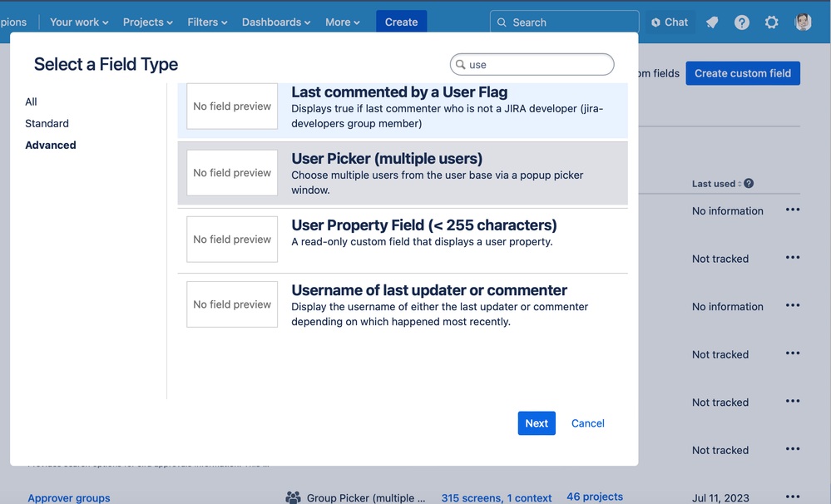The image size is (831, 504).
Task: Open the Chat button in header
Action: tap(670, 22)
